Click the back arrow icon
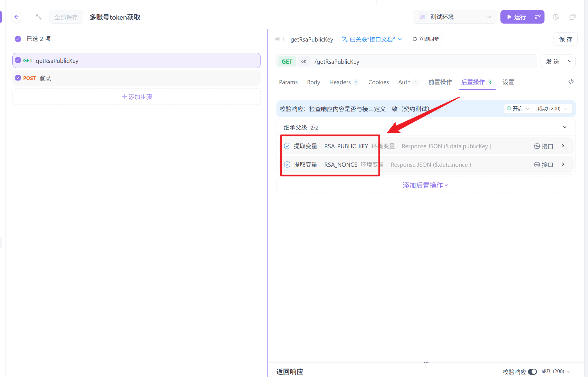This screenshot has width=588, height=377. coord(17,17)
